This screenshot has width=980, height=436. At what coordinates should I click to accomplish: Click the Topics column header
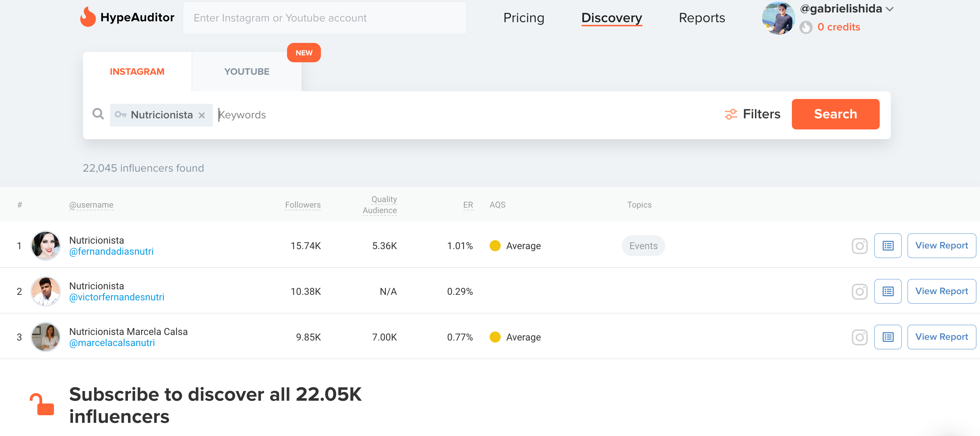click(639, 205)
